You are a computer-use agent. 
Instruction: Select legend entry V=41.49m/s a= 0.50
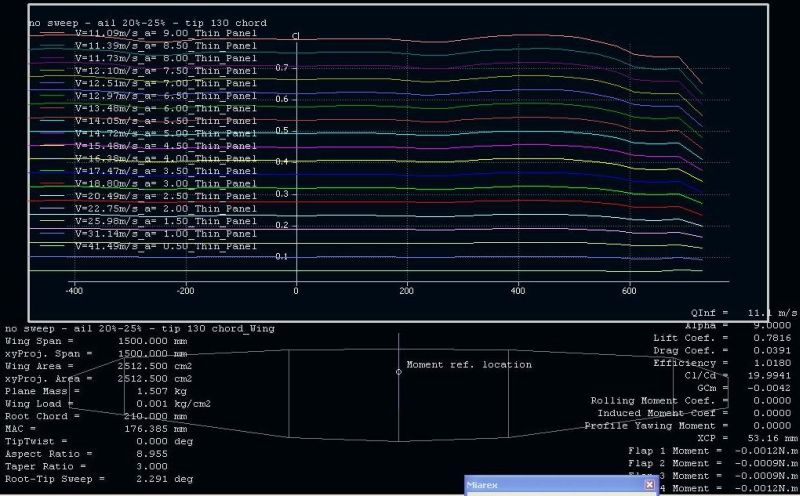(x=149, y=246)
